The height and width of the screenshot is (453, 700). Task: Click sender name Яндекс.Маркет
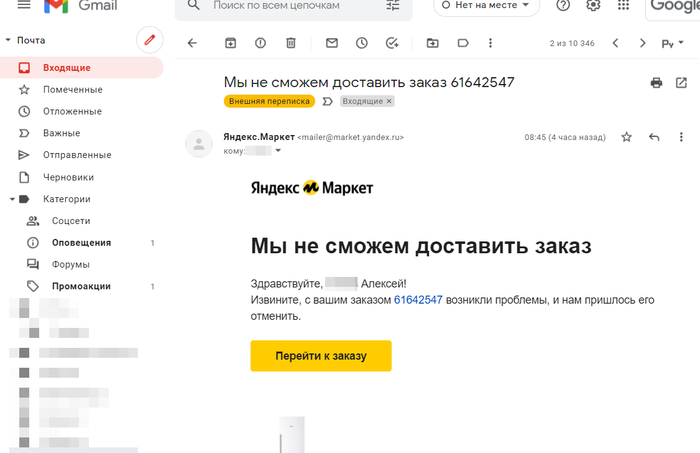tap(259, 137)
